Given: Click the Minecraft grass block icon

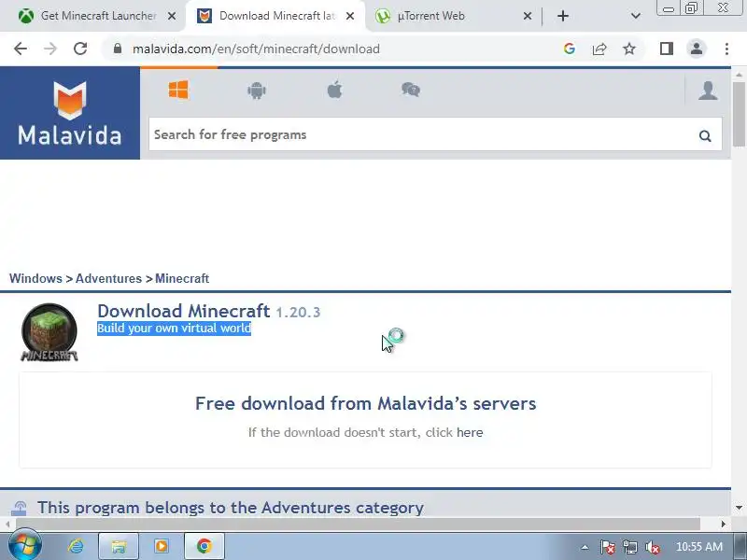Looking at the screenshot, I should pyautogui.click(x=49, y=332).
